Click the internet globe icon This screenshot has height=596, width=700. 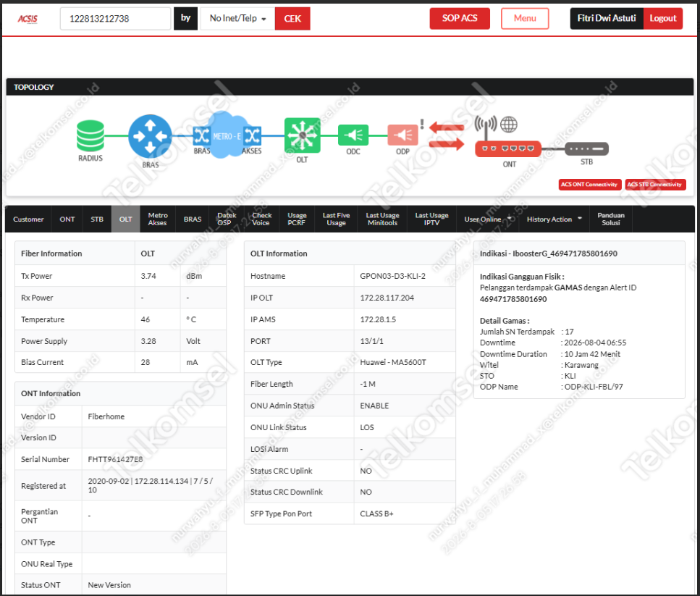tap(509, 125)
